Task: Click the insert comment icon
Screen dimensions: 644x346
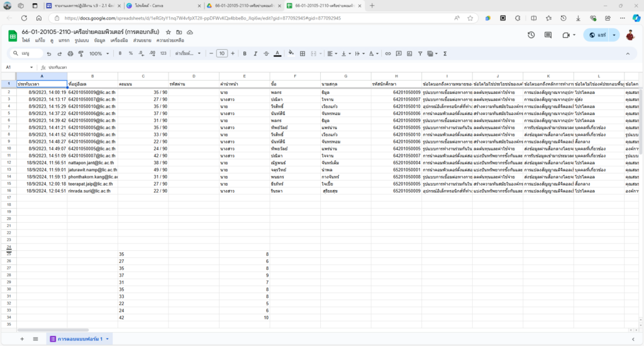Action: [398, 53]
